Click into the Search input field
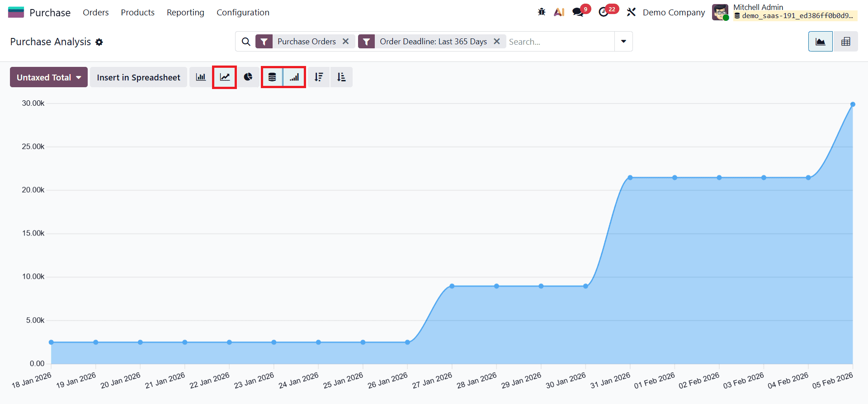Image resolution: width=868 pixels, height=404 pixels. pos(560,42)
